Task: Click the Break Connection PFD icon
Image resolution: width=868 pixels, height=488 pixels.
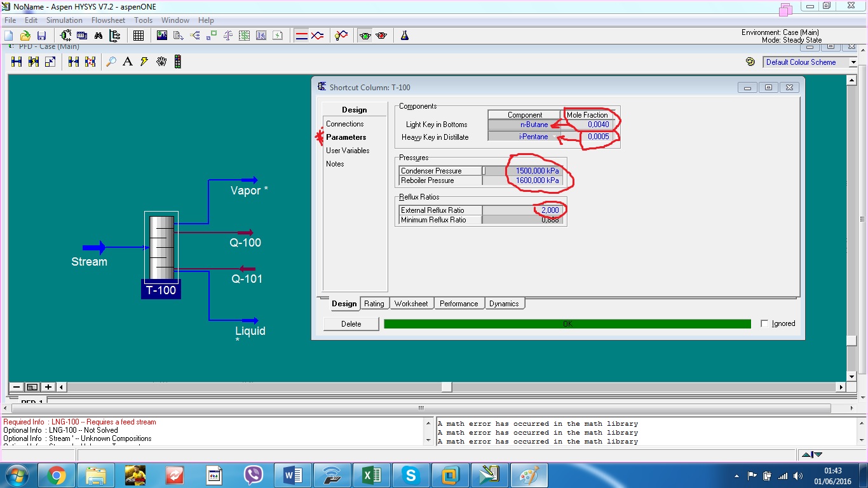Action: pos(74,62)
